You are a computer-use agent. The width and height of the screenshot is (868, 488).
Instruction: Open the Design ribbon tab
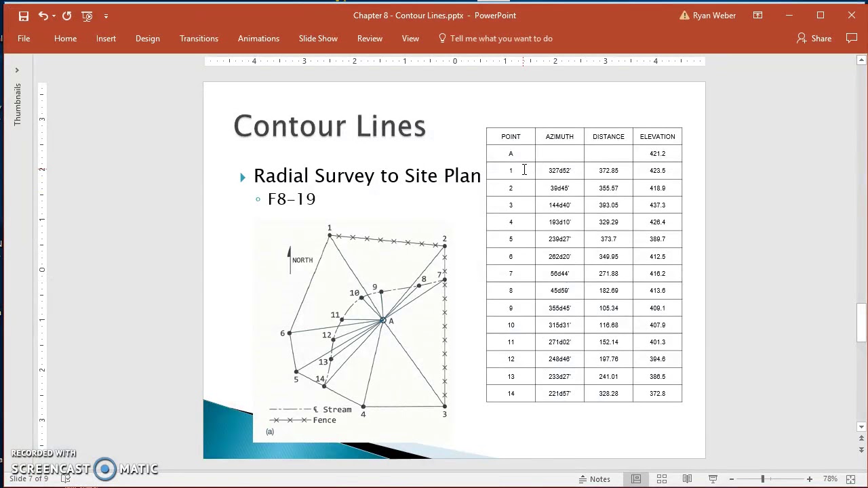pos(147,39)
